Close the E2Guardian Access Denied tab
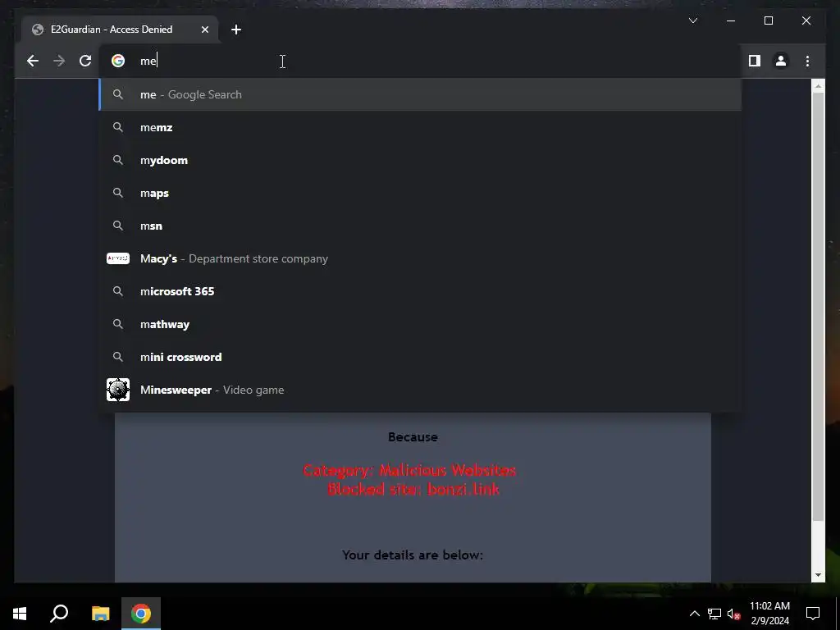840x630 pixels. coord(204,30)
